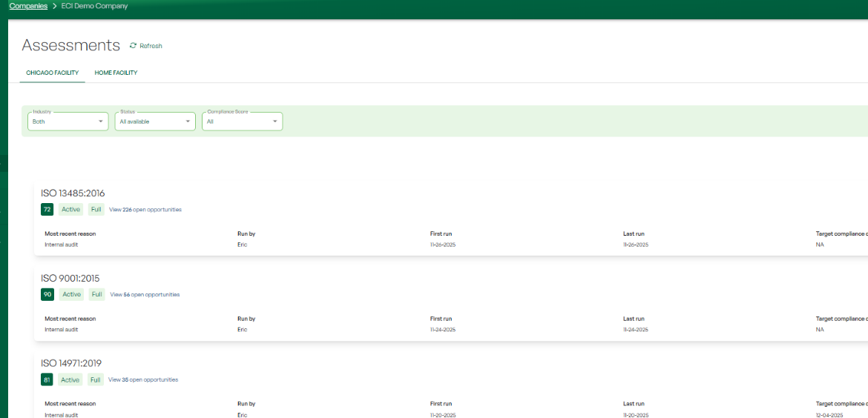The height and width of the screenshot is (418, 868).
Task: Open the ISO 9001:2015 assessment title
Action: click(x=70, y=278)
